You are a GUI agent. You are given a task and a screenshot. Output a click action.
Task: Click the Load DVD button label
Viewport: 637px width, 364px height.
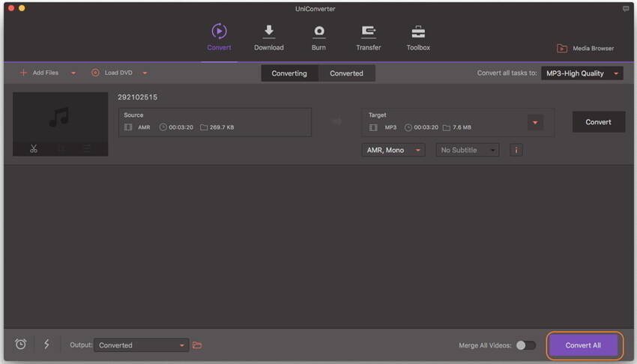click(x=118, y=73)
